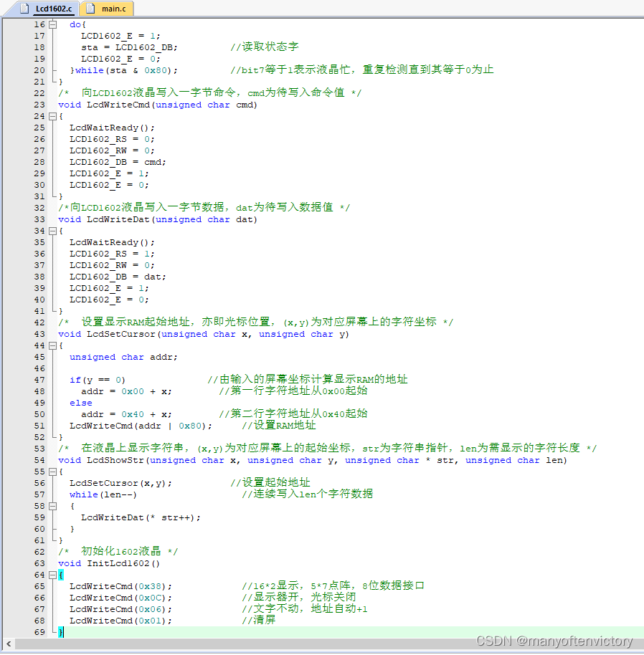
Task: Click 'LCD1602_RS = 1;' on line 36
Action: [x=112, y=254]
